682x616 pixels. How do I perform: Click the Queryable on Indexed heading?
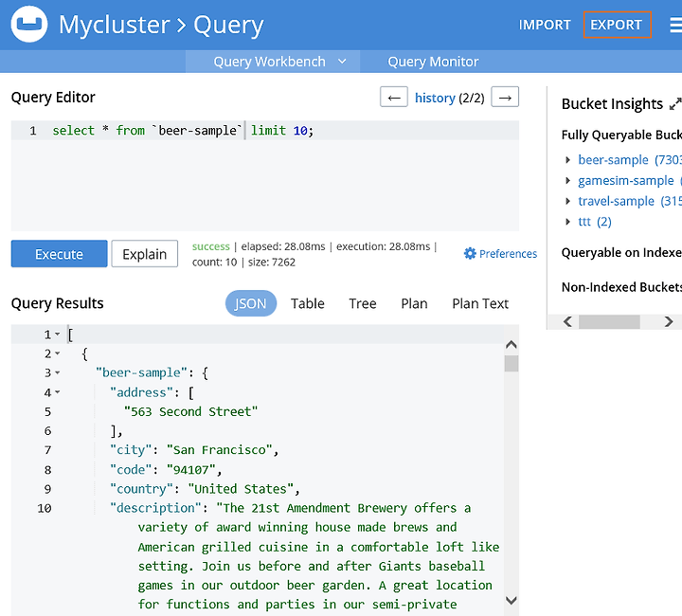coord(621,253)
